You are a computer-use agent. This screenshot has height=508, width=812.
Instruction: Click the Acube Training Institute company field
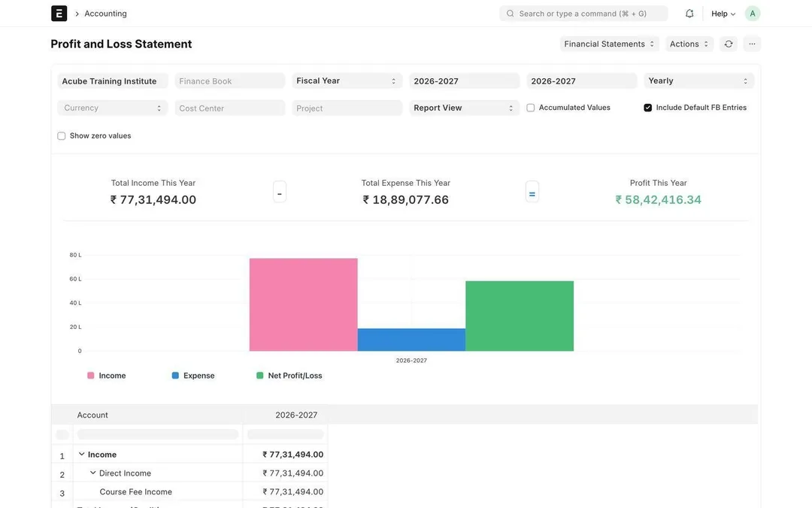coord(112,81)
